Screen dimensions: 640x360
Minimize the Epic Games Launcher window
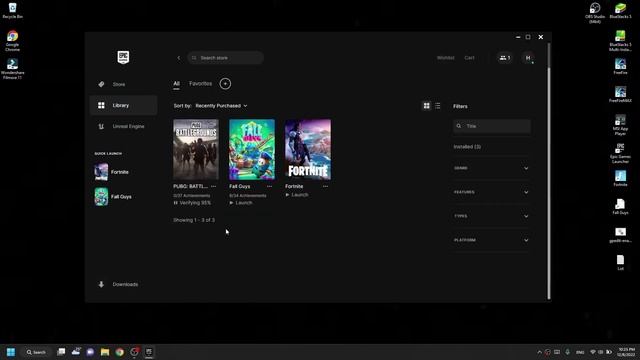pyautogui.click(x=518, y=37)
